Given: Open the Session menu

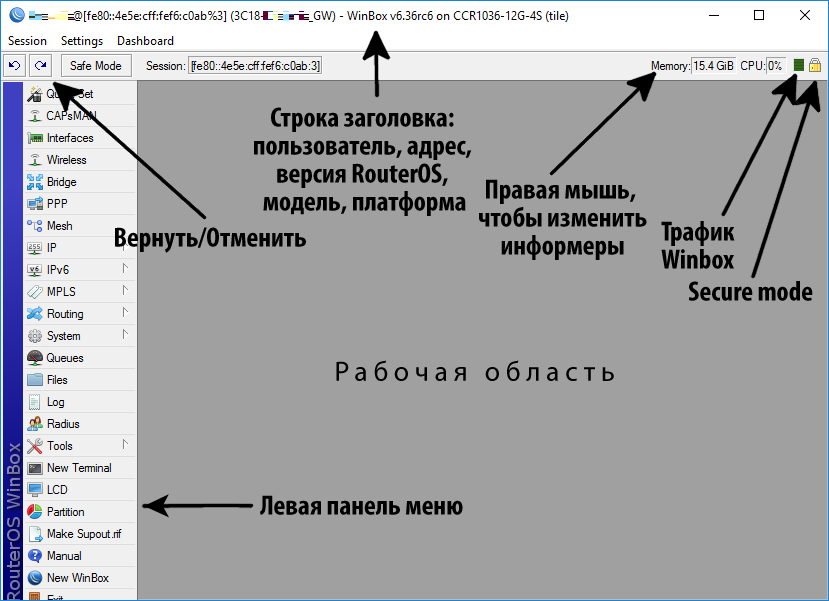Looking at the screenshot, I should (x=27, y=41).
